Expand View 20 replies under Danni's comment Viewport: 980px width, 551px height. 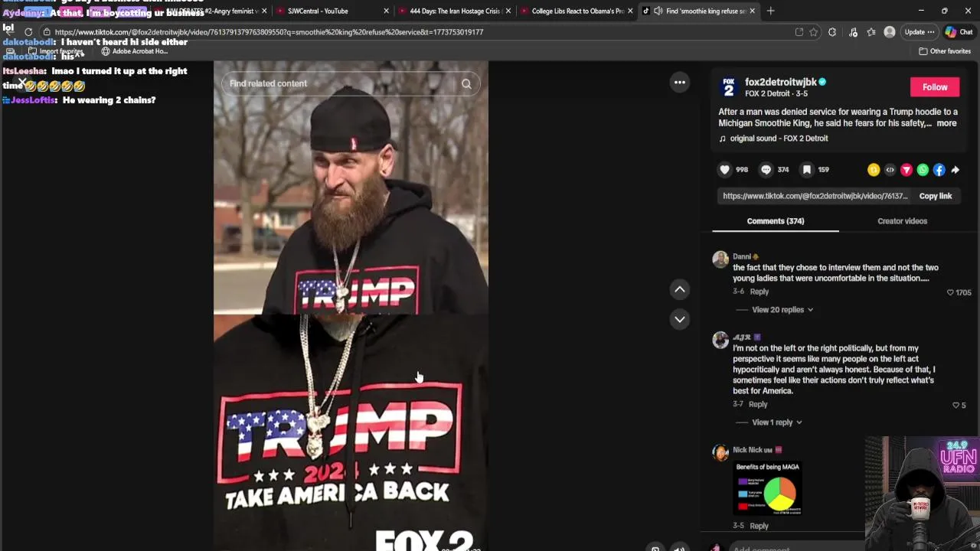[x=782, y=310]
